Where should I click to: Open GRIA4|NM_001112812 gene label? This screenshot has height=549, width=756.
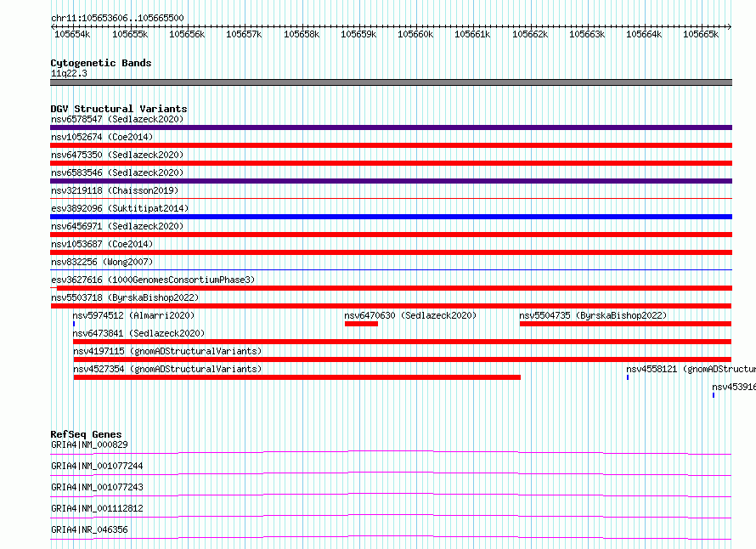[x=97, y=508]
